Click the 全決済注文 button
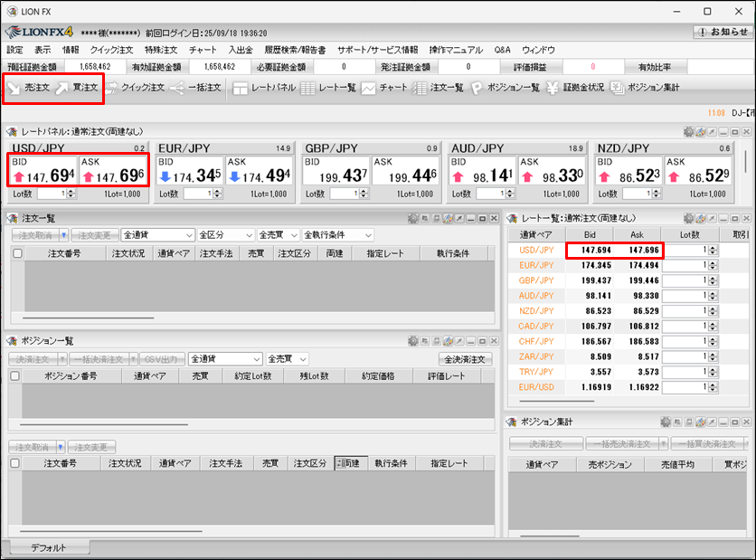Screen dimensions: 756x560 tap(466, 359)
